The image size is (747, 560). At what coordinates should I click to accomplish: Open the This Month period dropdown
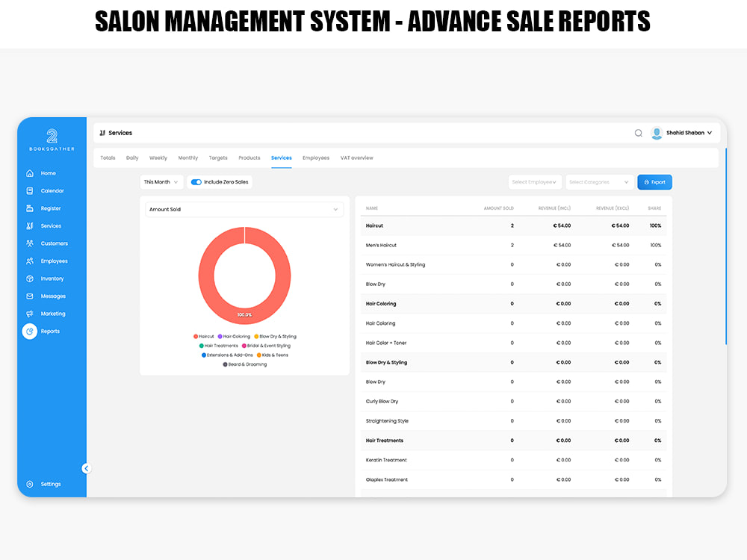161,182
